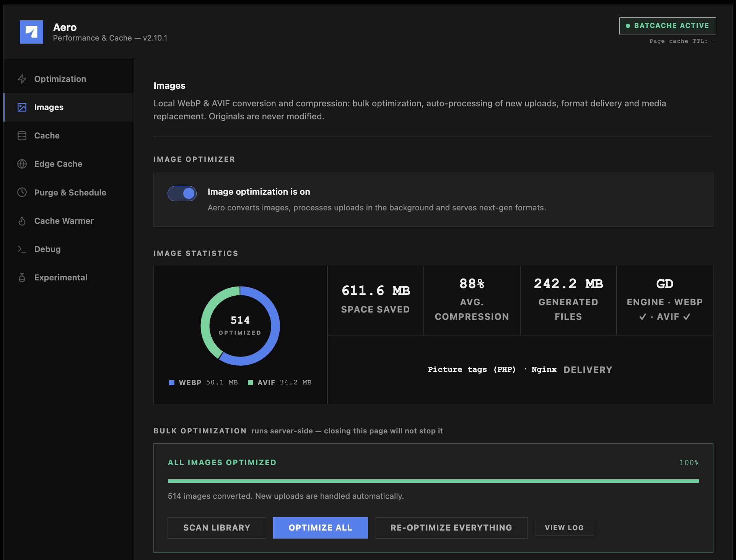Click the Optimization lightning bolt icon
Viewport: 736px width, 560px height.
[x=22, y=79]
